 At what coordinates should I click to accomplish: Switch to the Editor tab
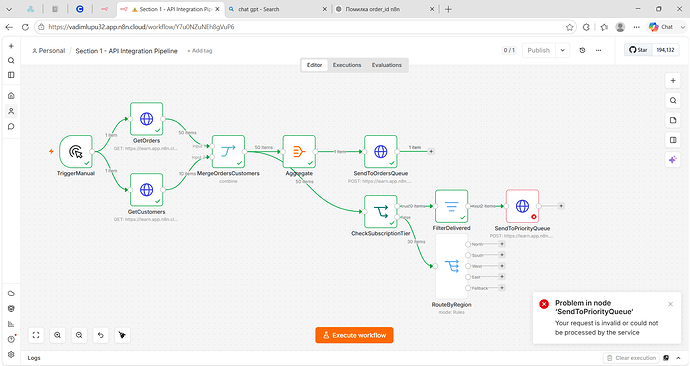[314, 65]
